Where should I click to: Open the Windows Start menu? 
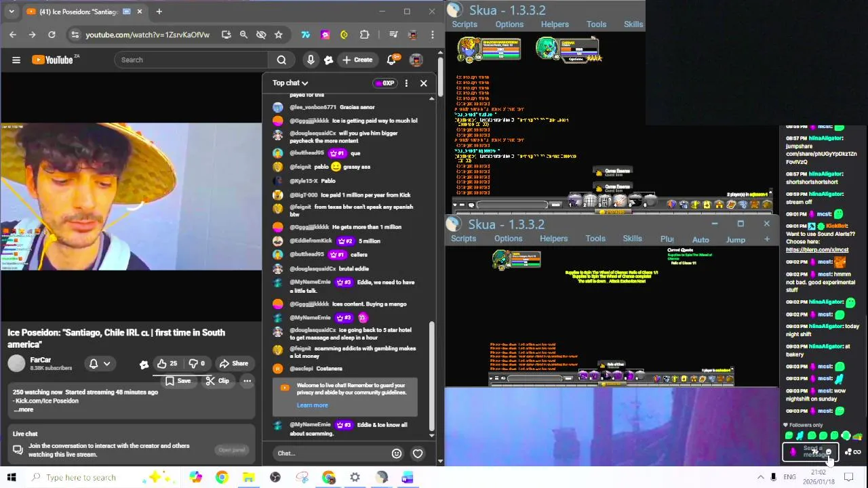click(12, 477)
